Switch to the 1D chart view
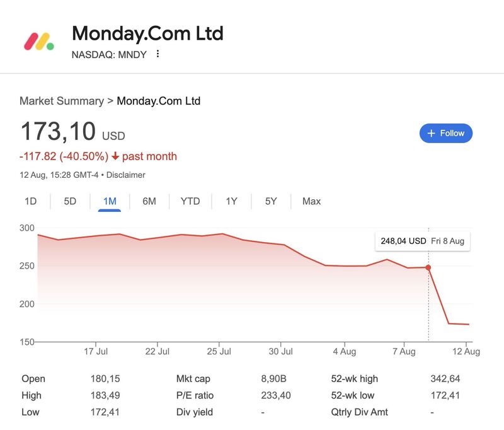Screen dimensions: 504x430 [30, 201]
